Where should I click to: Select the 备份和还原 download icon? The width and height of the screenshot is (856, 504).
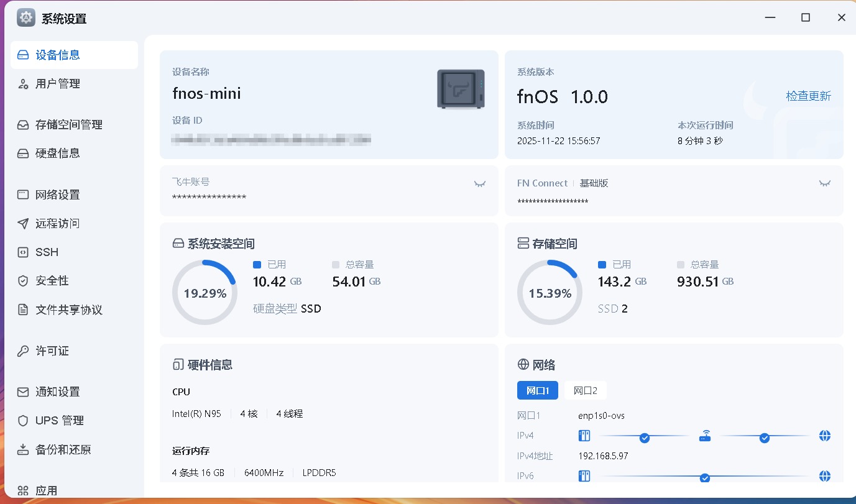click(22, 449)
